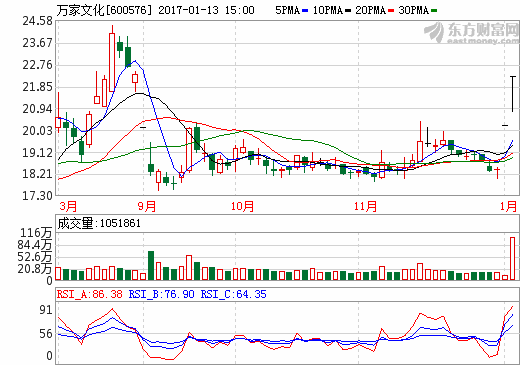Click the RSI_A:86.38 indicator value

(x=90, y=294)
